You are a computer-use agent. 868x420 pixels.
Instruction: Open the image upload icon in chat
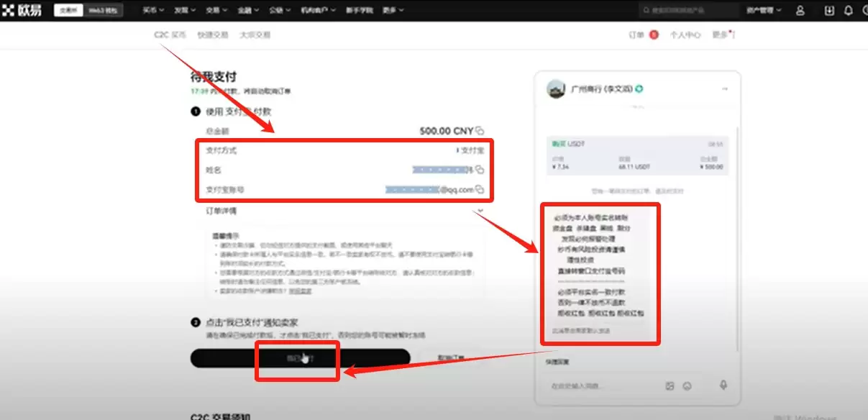pyautogui.click(x=670, y=385)
